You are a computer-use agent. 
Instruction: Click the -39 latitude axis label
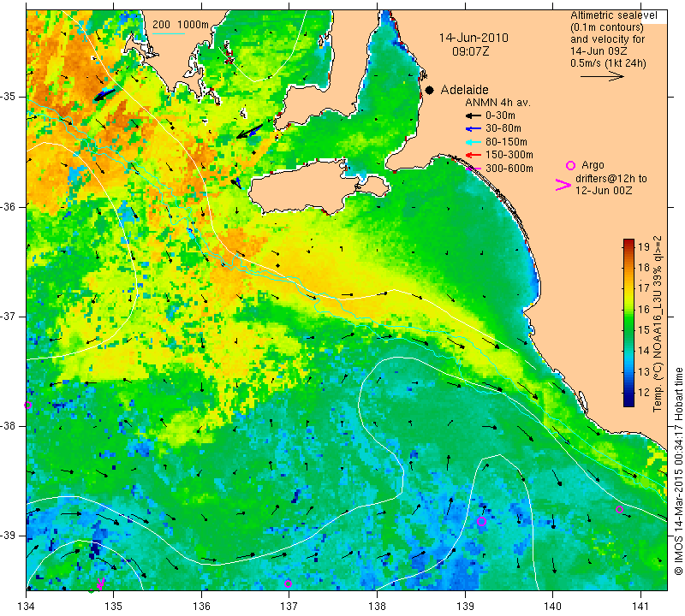[x=9, y=536]
